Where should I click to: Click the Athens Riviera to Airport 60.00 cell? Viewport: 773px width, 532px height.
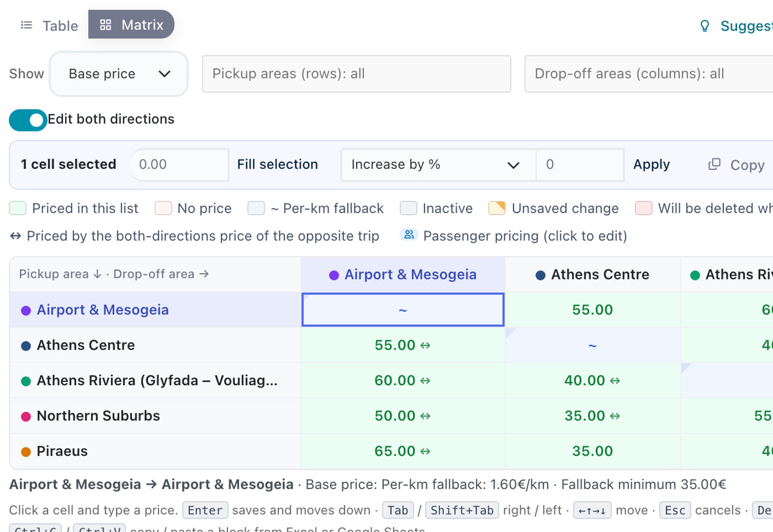pyautogui.click(x=403, y=381)
